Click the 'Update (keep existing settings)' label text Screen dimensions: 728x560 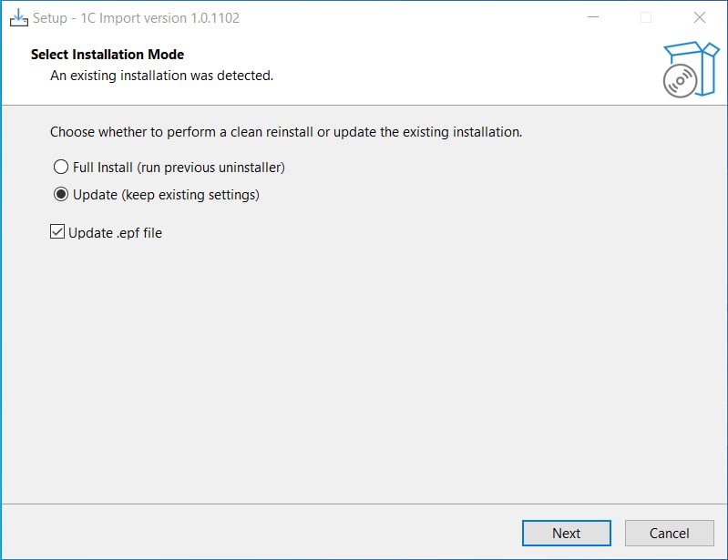[166, 194]
